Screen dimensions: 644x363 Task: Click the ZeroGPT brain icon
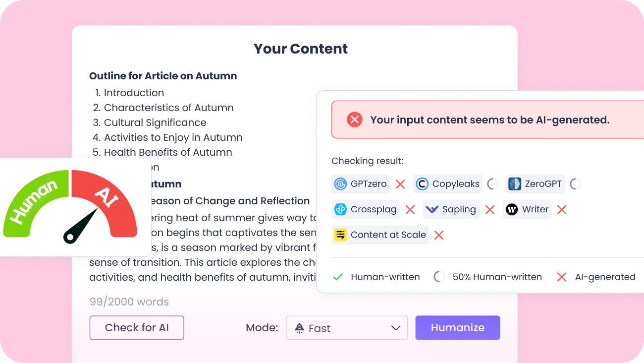[x=515, y=184]
